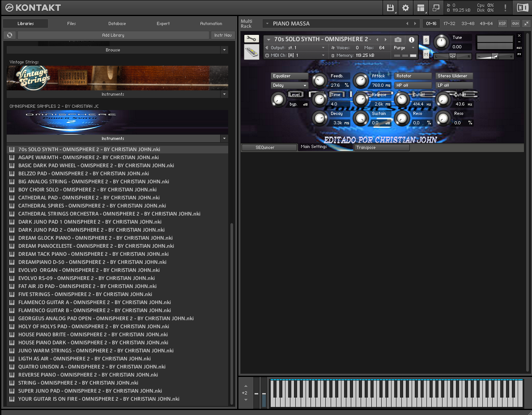Screen dimensions: 532x415
Task: Open the 70s SOLO SYNTH instrument dropdown
Action: coord(269,39)
